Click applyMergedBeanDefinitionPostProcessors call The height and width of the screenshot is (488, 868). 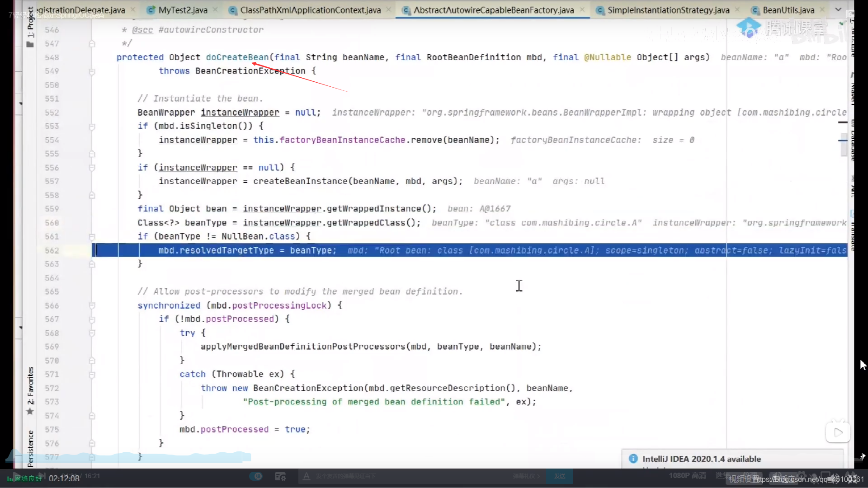(303, 347)
